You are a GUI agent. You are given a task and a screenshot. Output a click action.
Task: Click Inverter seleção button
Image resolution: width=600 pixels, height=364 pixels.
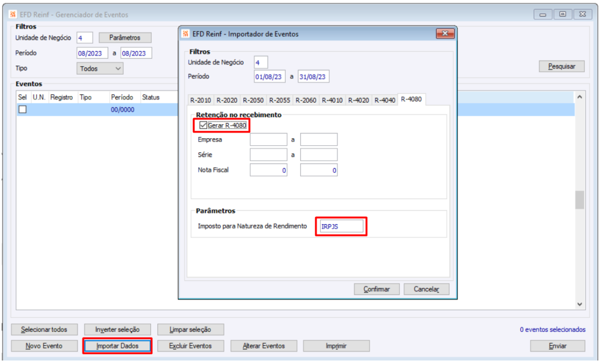(117, 329)
